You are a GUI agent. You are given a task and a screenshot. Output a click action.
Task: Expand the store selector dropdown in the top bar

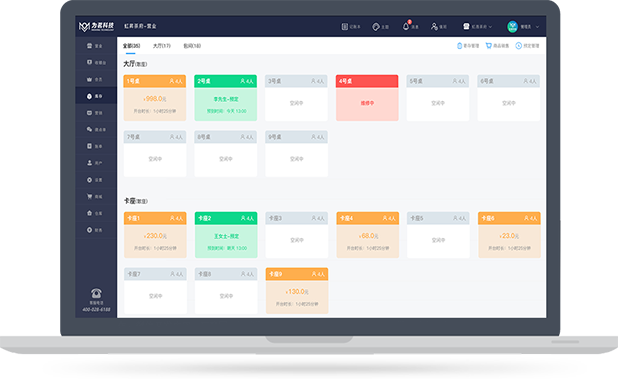478,26
